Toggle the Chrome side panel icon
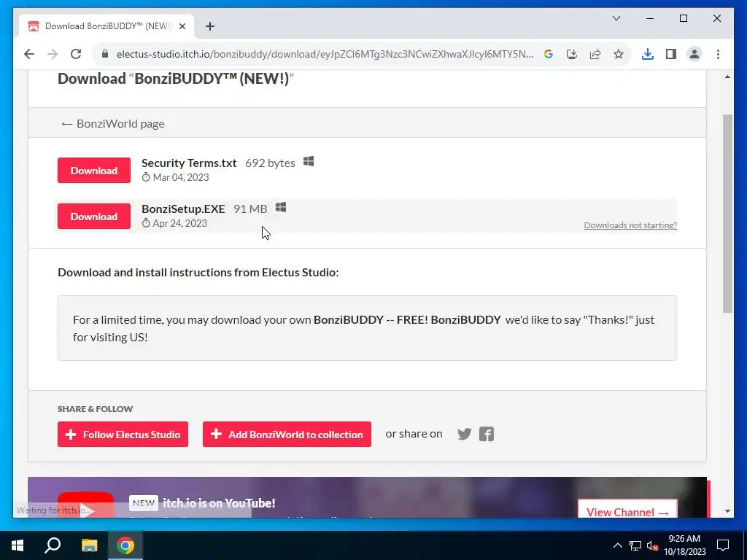This screenshot has height=560, width=747. pyautogui.click(x=671, y=54)
